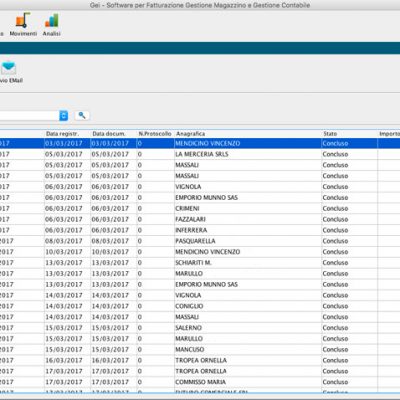The height and width of the screenshot is (400, 400).
Task: Open the Analisi chart icon
Action: [x=51, y=24]
